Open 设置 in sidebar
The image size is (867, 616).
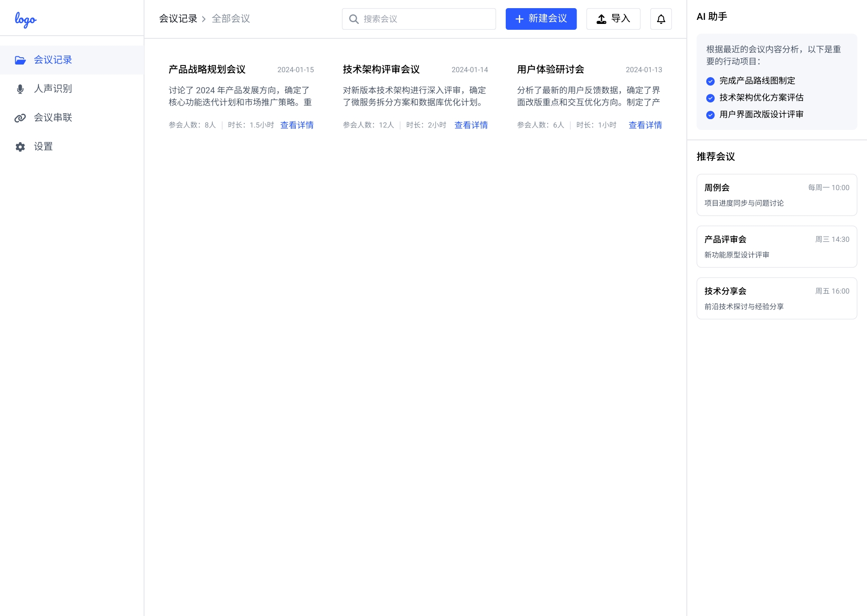tap(72, 147)
